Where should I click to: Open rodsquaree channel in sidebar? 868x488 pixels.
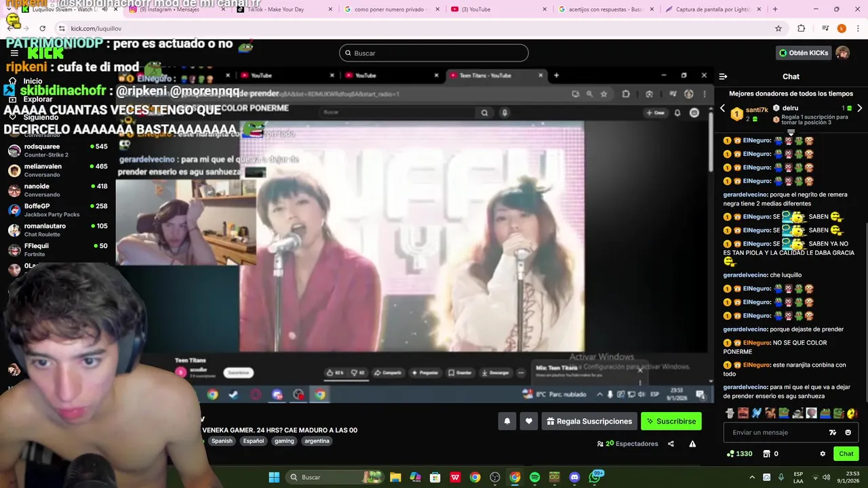(x=58, y=150)
